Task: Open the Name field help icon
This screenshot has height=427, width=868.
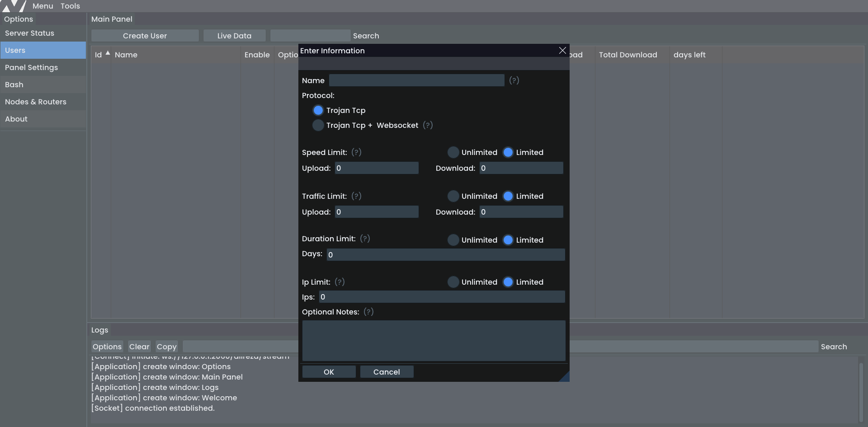Action: (514, 80)
